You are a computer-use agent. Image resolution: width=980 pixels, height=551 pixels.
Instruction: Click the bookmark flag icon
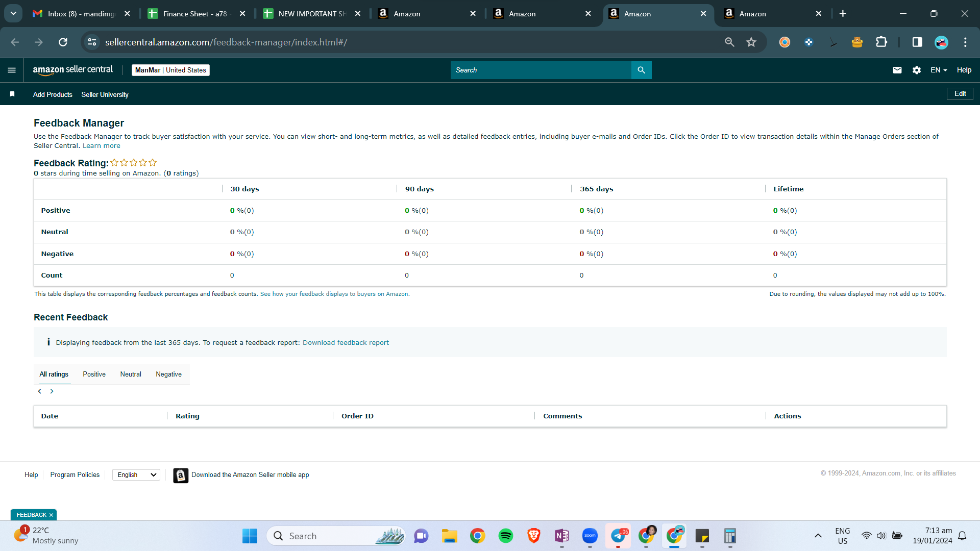tap(12, 94)
